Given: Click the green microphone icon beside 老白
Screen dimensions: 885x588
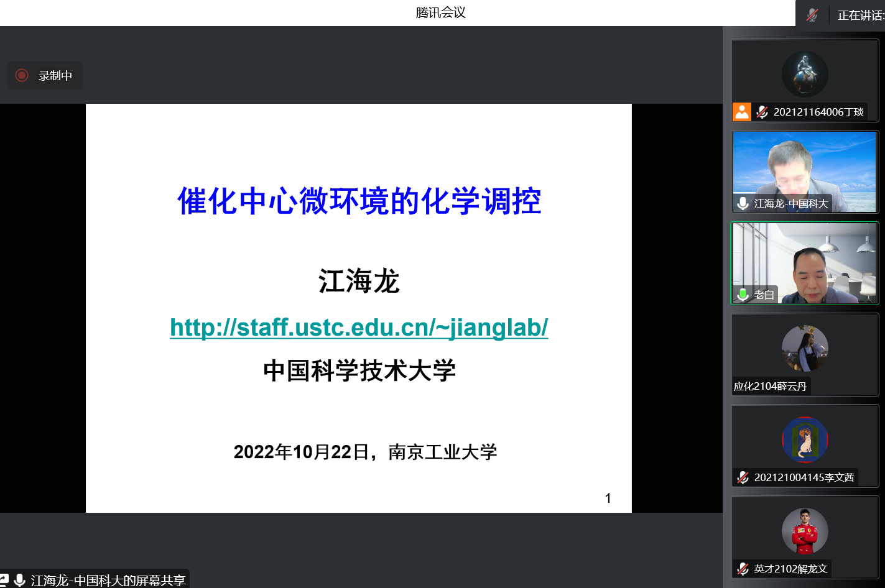Looking at the screenshot, I should (x=743, y=295).
